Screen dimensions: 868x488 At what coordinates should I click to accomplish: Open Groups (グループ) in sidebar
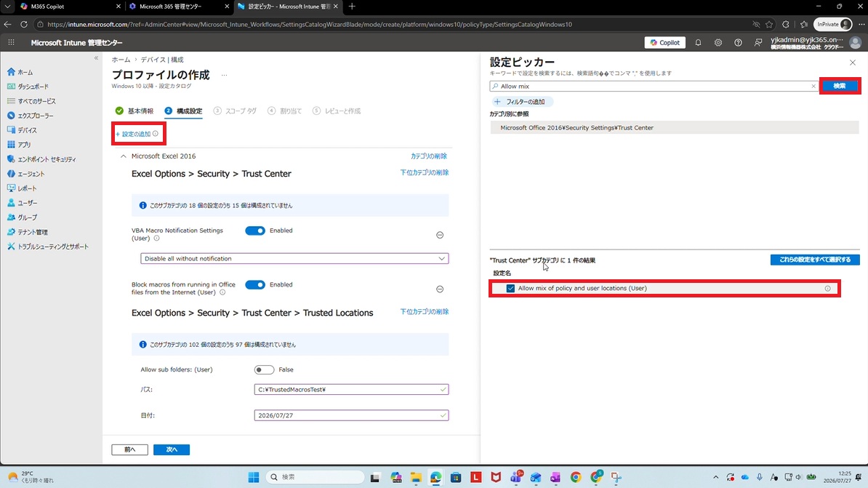(x=22, y=217)
